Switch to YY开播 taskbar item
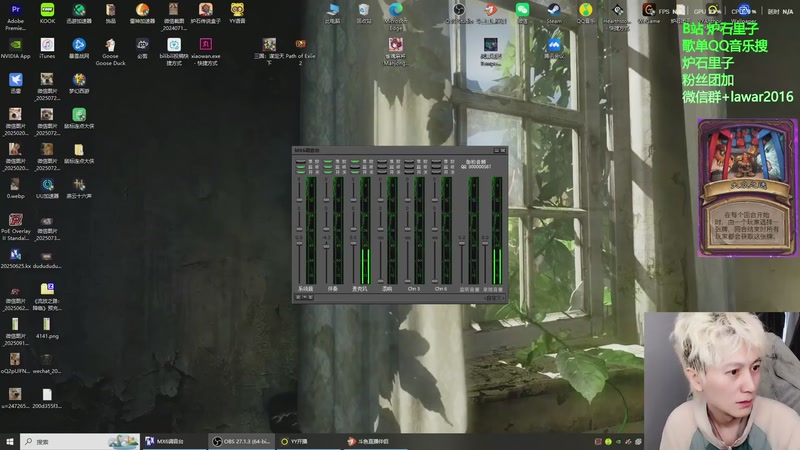This screenshot has width=800, height=450. [x=308, y=441]
